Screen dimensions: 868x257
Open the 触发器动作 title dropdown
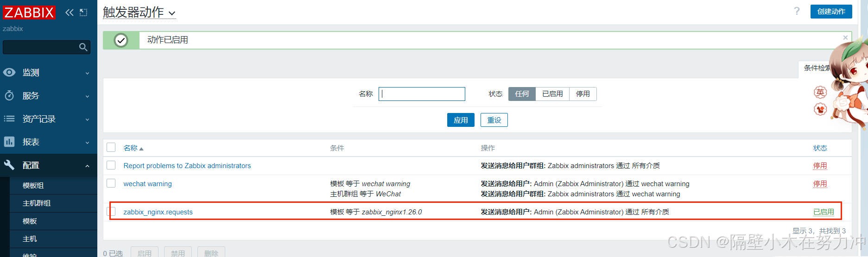(139, 13)
